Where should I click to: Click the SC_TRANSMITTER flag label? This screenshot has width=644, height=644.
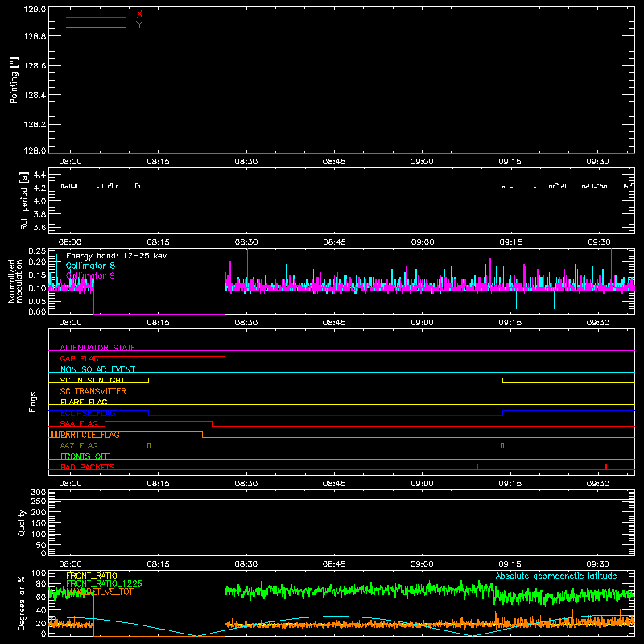93,391
